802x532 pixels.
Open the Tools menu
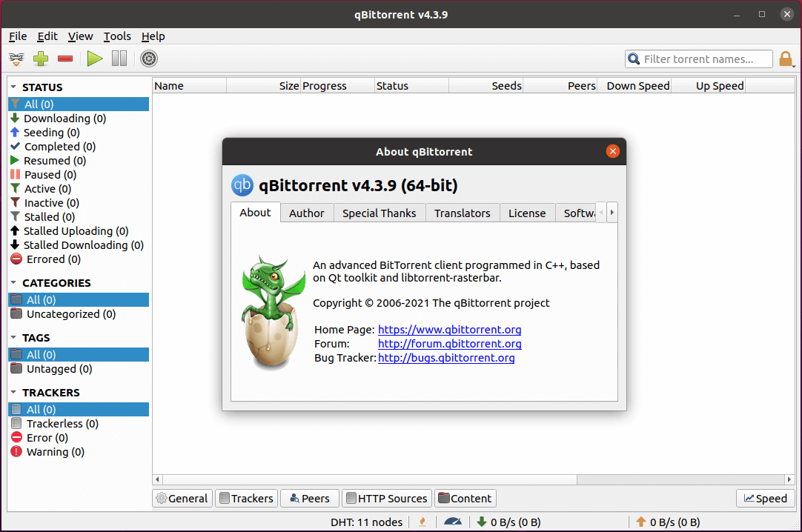[x=117, y=36]
